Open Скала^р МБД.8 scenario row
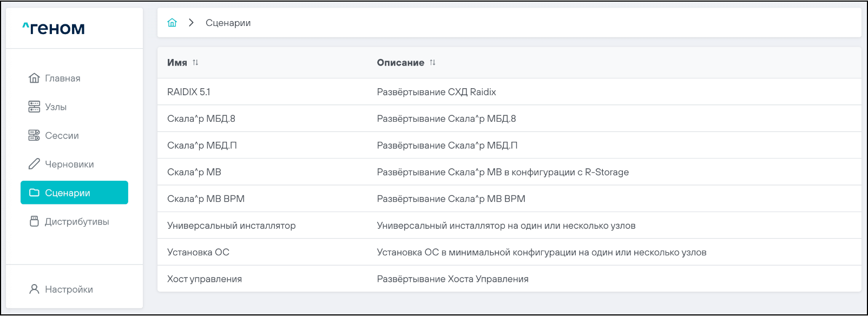Image resolution: width=868 pixels, height=316 pixels. [201, 119]
